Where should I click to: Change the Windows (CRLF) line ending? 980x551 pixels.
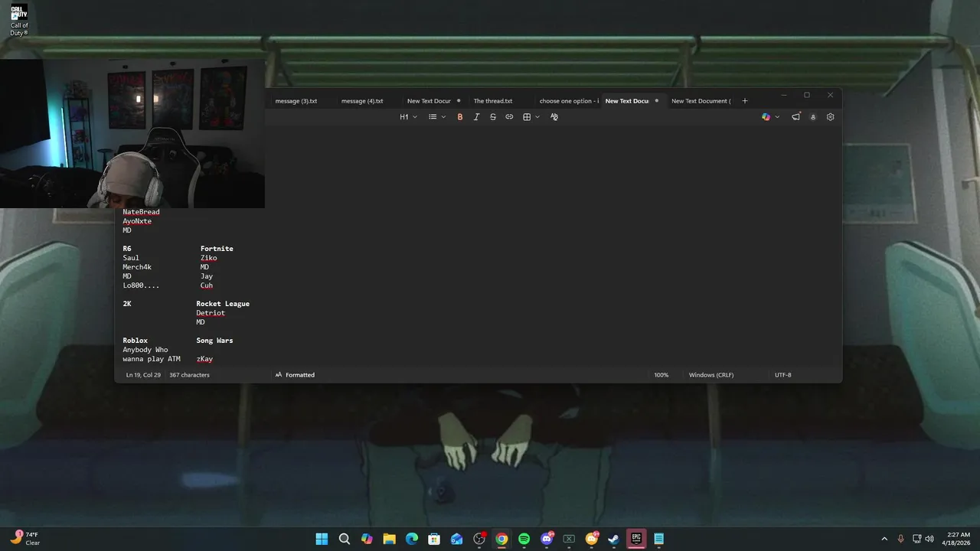point(711,375)
